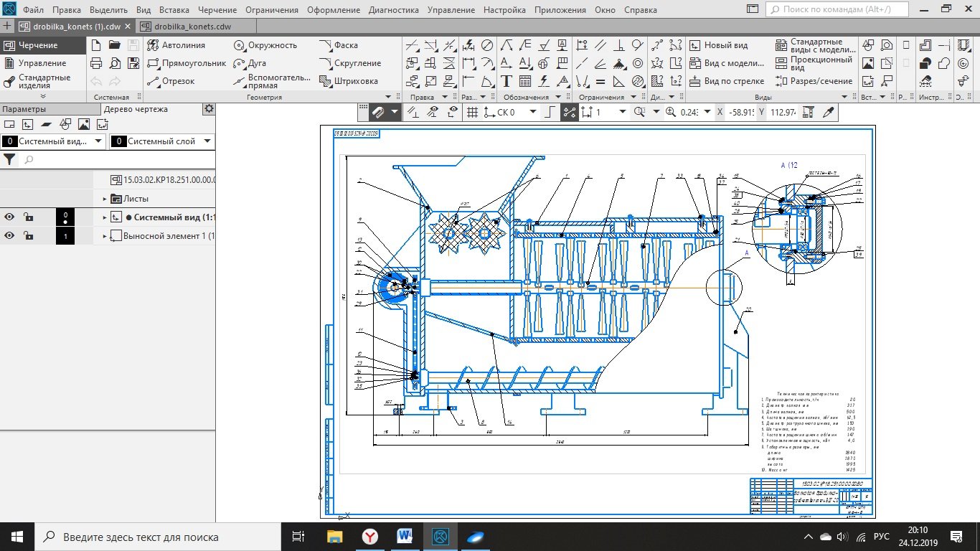This screenshot has width=980, height=551.
Task: Expand the Листы tree node
Action: click(105, 199)
